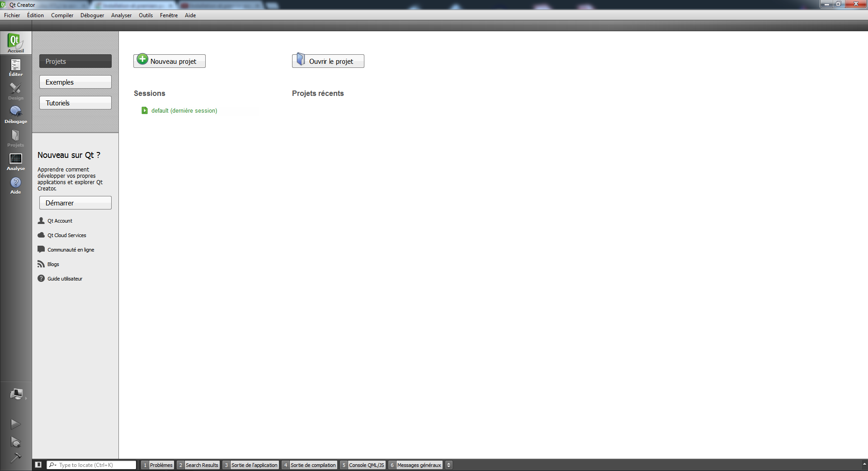
Task: Open output panes selector arrows
Action: click(x=448, y=465)
